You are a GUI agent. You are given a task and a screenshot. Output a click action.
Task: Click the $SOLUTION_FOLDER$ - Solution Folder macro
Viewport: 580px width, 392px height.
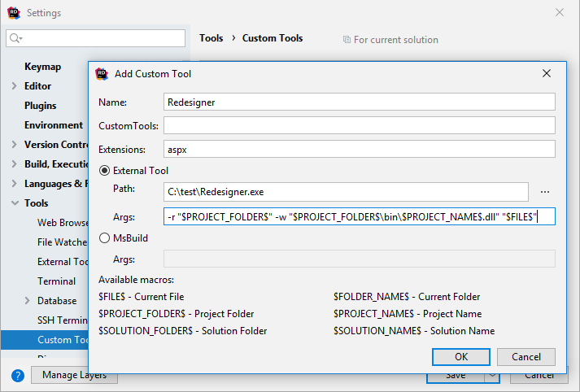(x=183, y=331)
